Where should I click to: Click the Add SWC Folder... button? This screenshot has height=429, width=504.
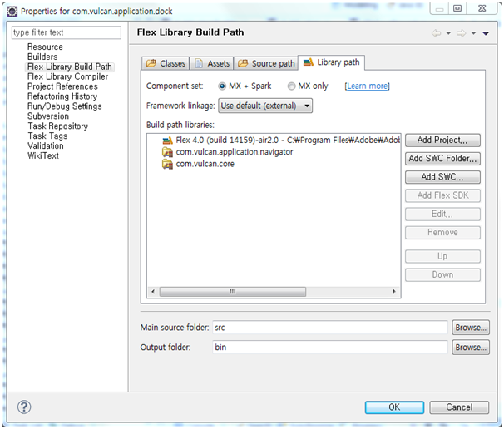coord(442,159)
